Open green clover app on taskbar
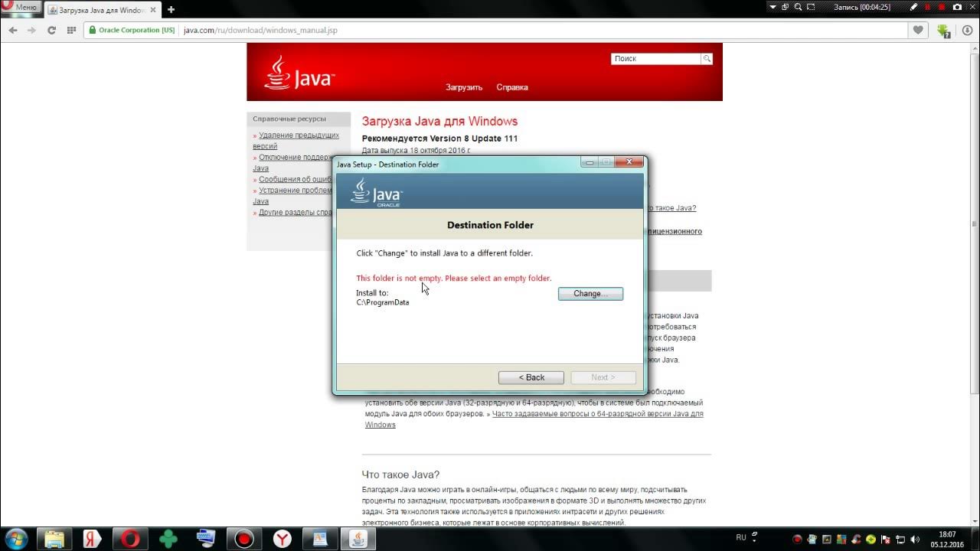 pos(168,539)
